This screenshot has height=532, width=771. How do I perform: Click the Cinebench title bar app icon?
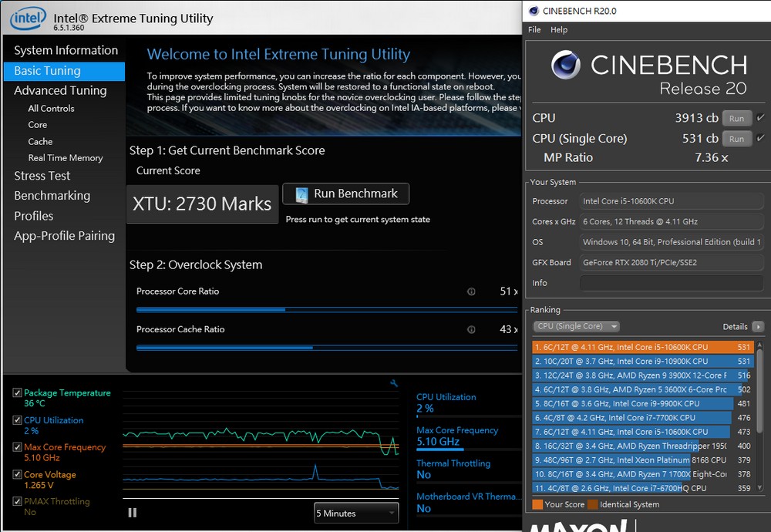(x=533, y=11)
